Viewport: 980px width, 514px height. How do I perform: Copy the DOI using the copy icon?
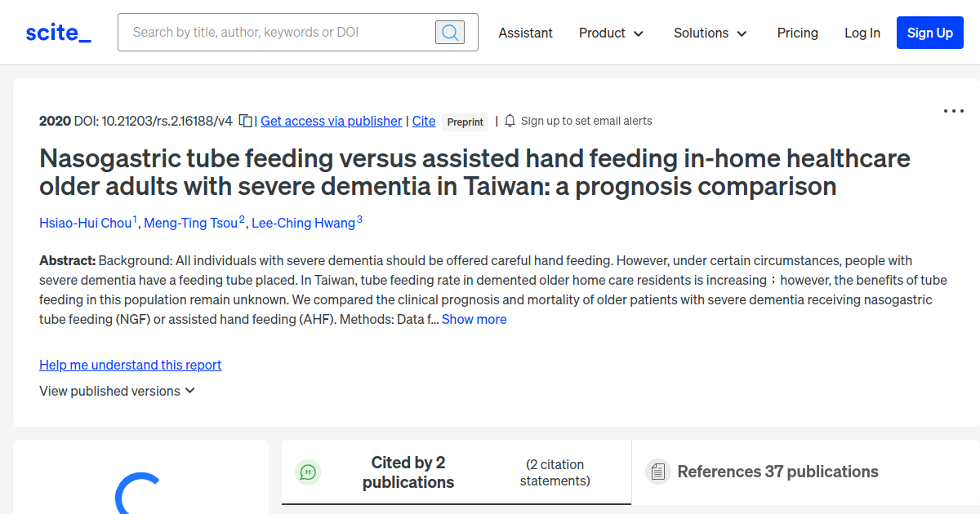pos(246,120)
